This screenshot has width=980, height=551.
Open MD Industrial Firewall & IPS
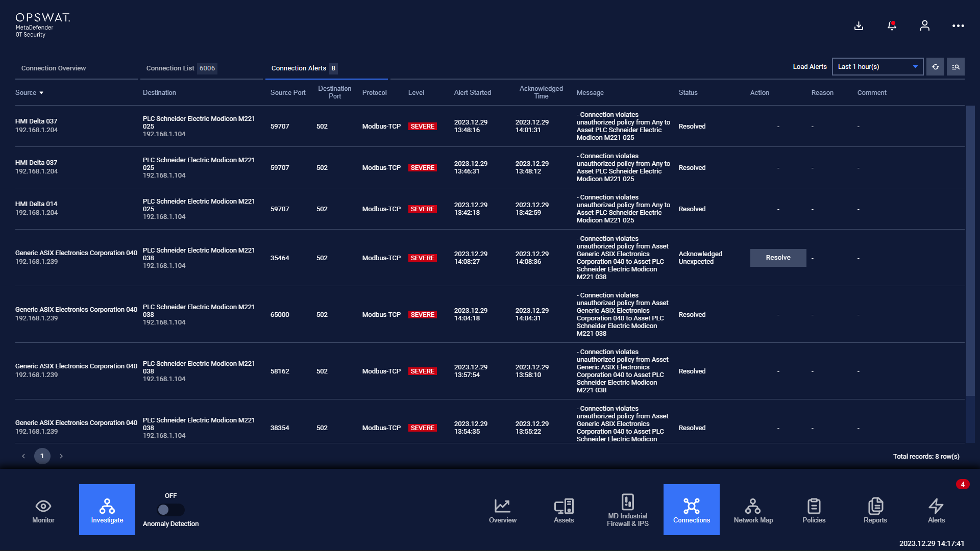point(628,510)
